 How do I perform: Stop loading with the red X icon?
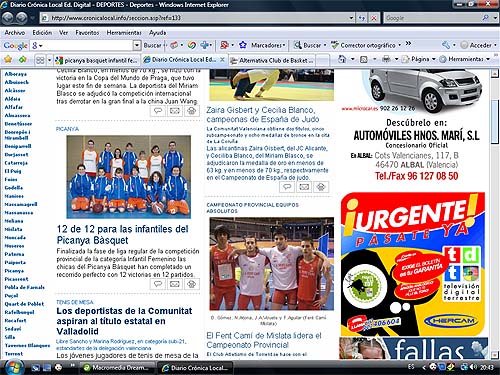click(x=374, y=18)
